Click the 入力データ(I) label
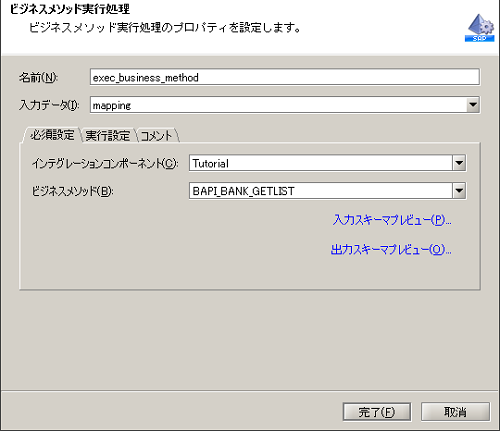 click(49, 105)
